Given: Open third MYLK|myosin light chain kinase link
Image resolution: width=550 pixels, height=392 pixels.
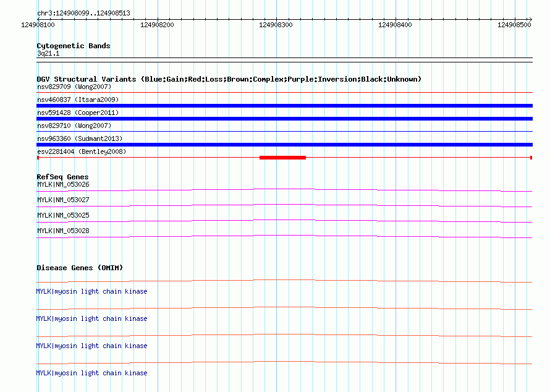Looking at the screenshot, I should point(91,346).
